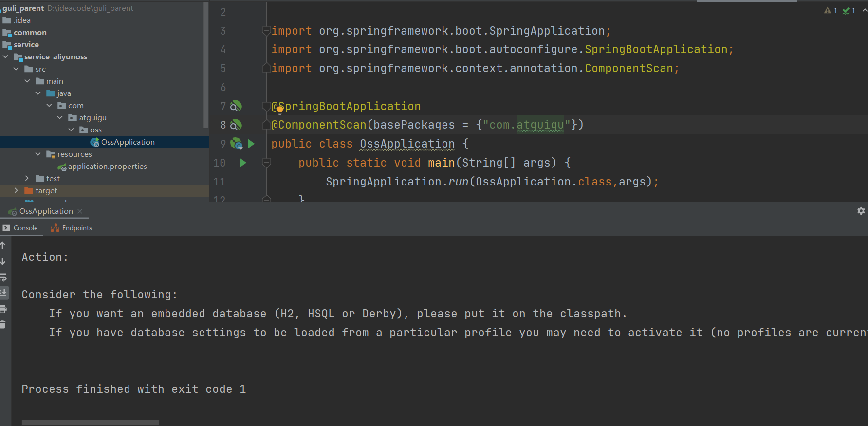Click line number 6 in the gutter
The width and height of the screenshot is (868, 426).
(x=223, y=88)
